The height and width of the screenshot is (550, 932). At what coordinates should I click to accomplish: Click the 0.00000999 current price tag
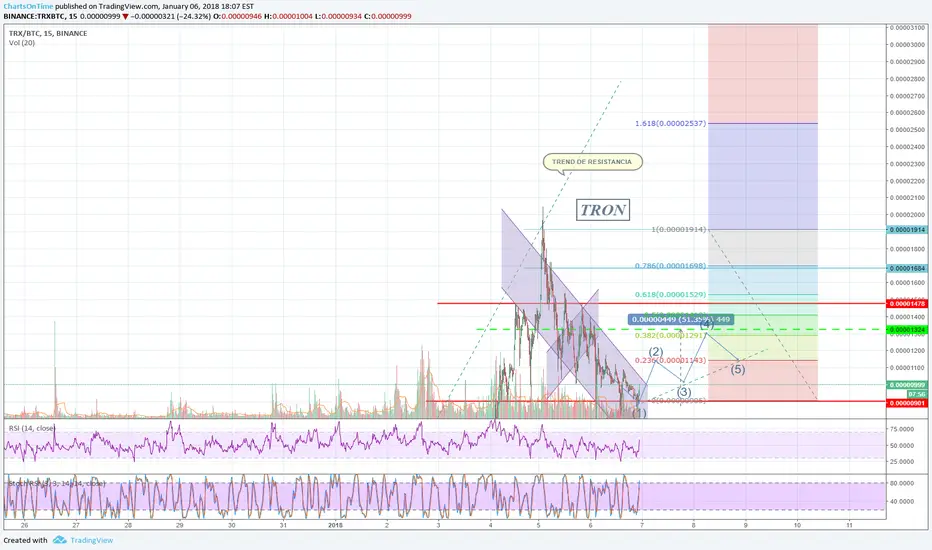coord(907,385)
